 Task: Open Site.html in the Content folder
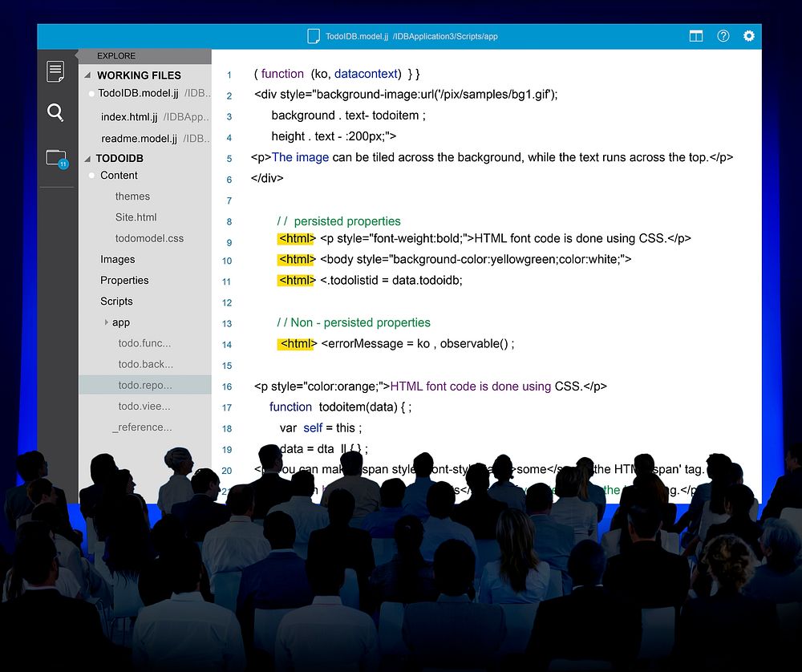[x=136, y=217]
